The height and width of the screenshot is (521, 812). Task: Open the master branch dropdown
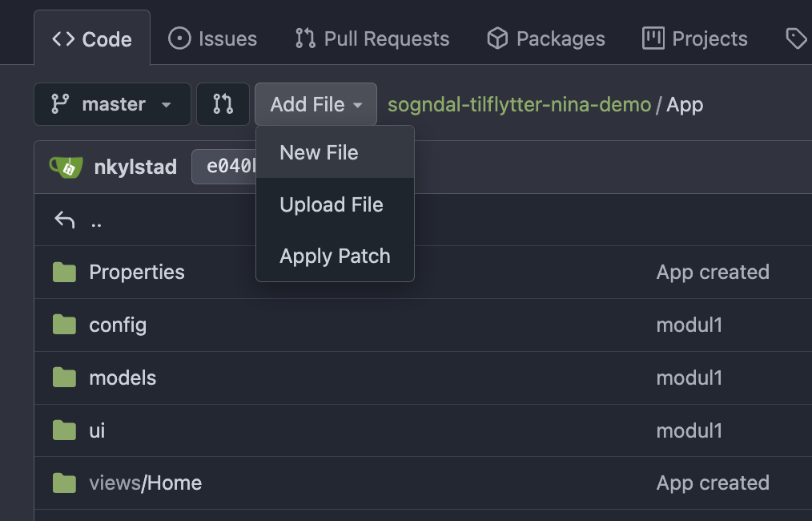point(112,104)
